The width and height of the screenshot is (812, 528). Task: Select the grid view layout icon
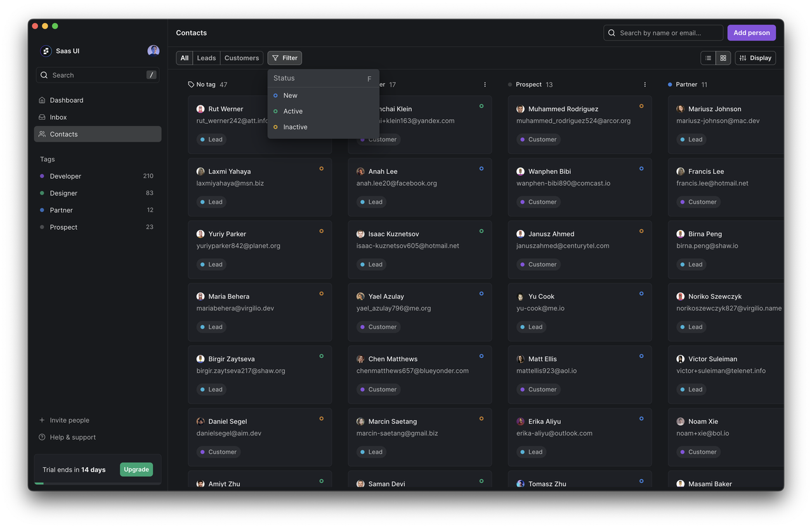[x=723, y=57]
